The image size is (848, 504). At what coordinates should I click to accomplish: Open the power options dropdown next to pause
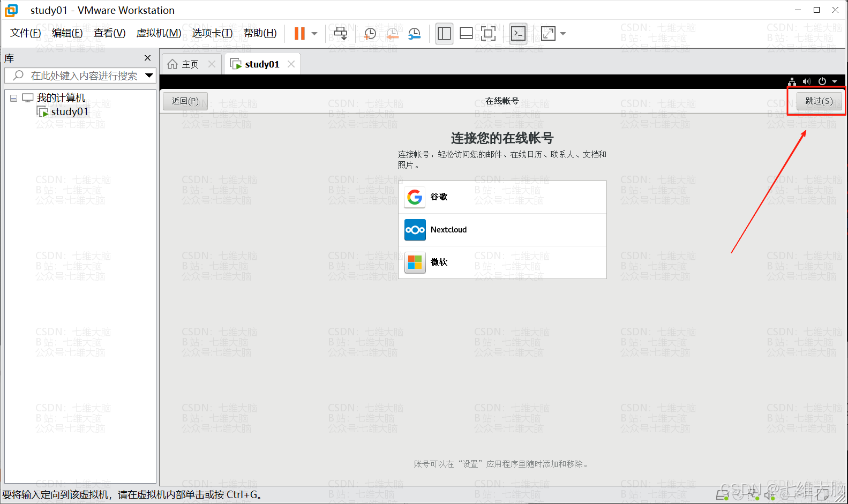coord(314,34)
